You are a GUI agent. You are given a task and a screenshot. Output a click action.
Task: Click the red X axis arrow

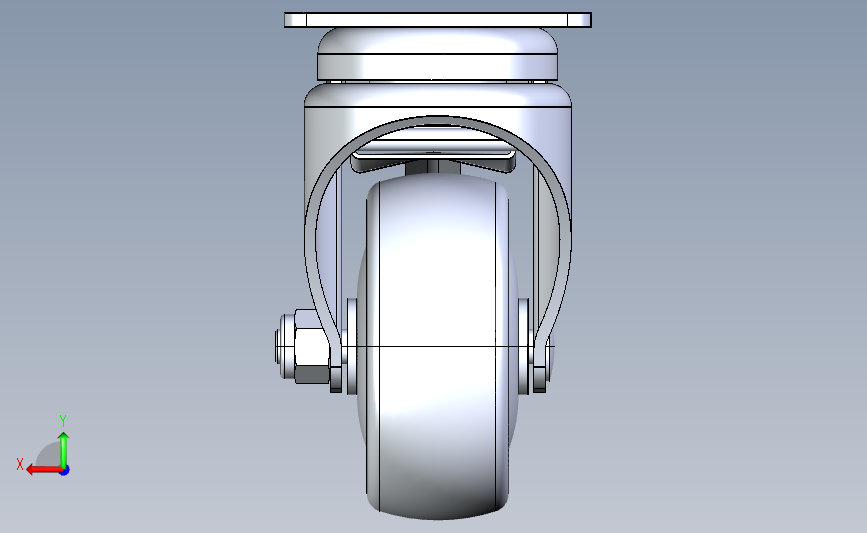(x=44, y=469)
